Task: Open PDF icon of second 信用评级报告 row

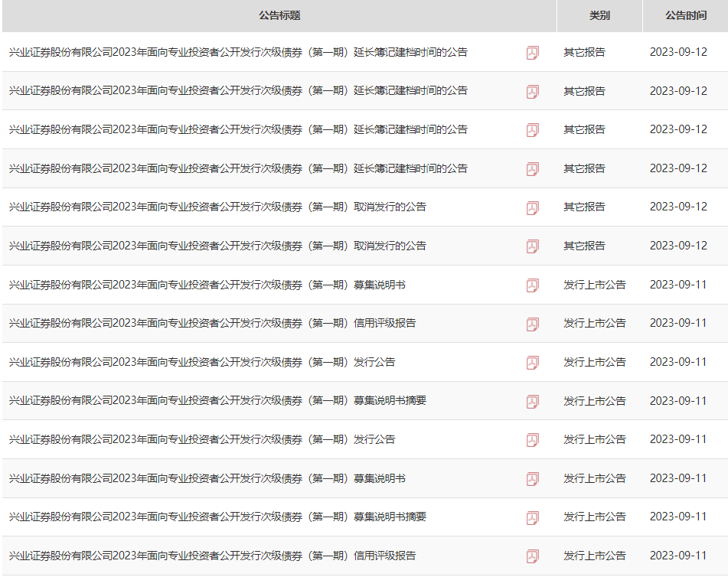Action: pyautogui.click(x=533, y=556)
